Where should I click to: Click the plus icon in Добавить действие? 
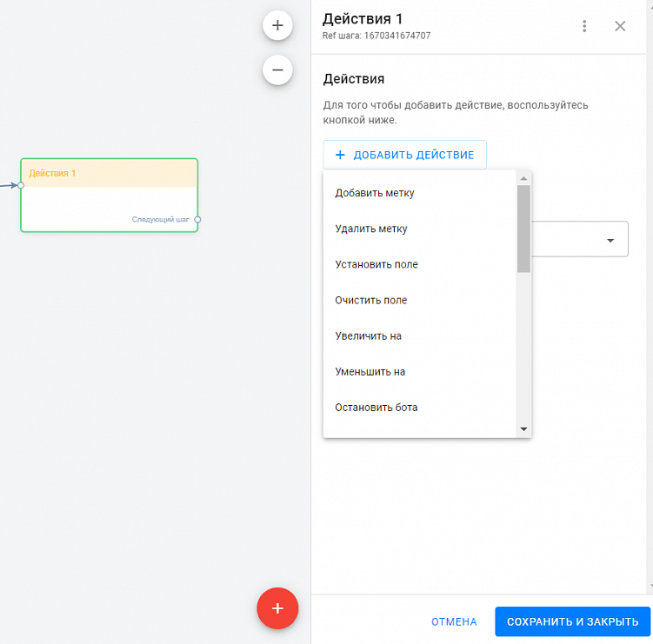340,155
